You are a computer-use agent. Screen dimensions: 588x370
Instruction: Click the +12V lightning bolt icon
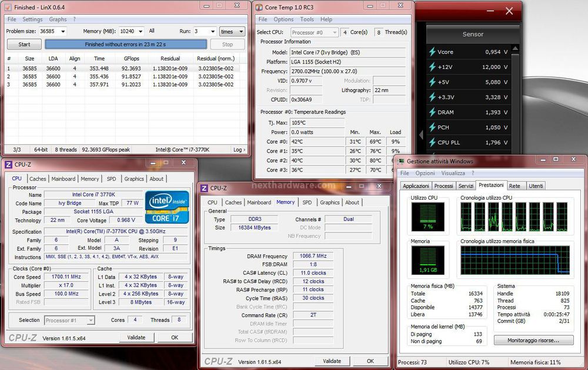(432, 67)
